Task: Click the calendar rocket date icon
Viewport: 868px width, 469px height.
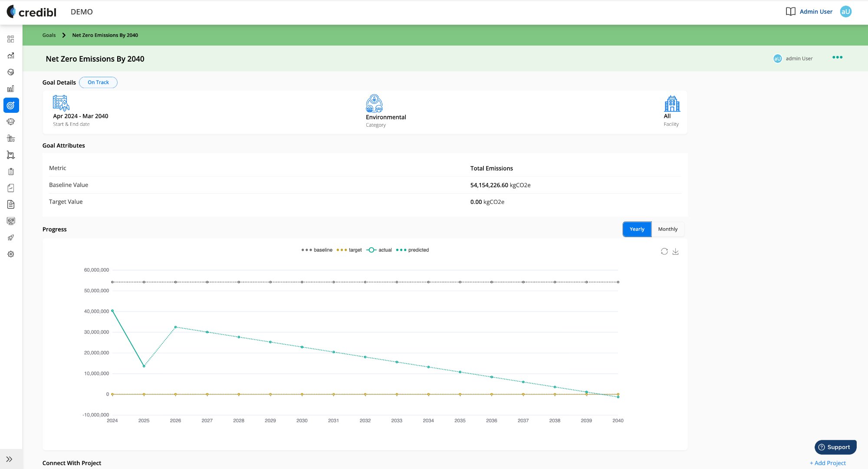Action: tap(61, 103)
